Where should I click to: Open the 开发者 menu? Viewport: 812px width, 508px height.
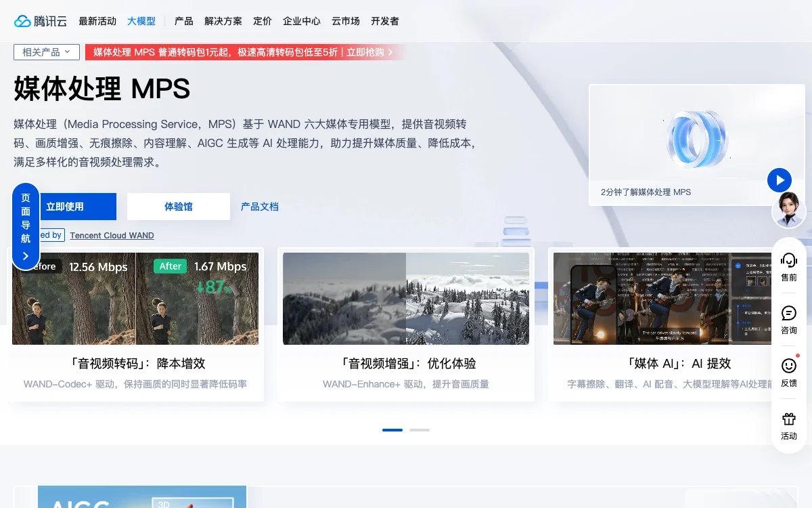pos(385,21)
